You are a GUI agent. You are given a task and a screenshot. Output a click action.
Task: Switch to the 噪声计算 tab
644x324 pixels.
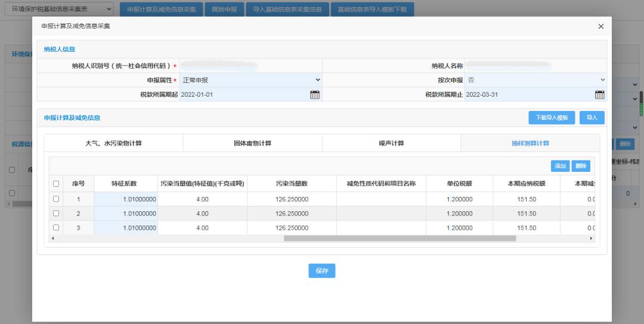391,143
